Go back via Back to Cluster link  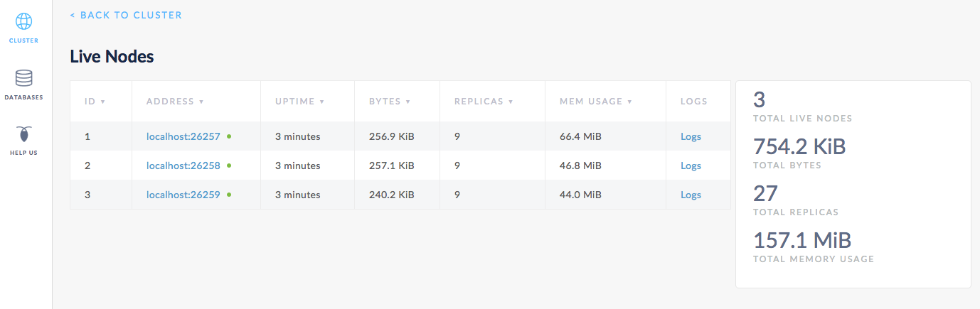point(126,15)
